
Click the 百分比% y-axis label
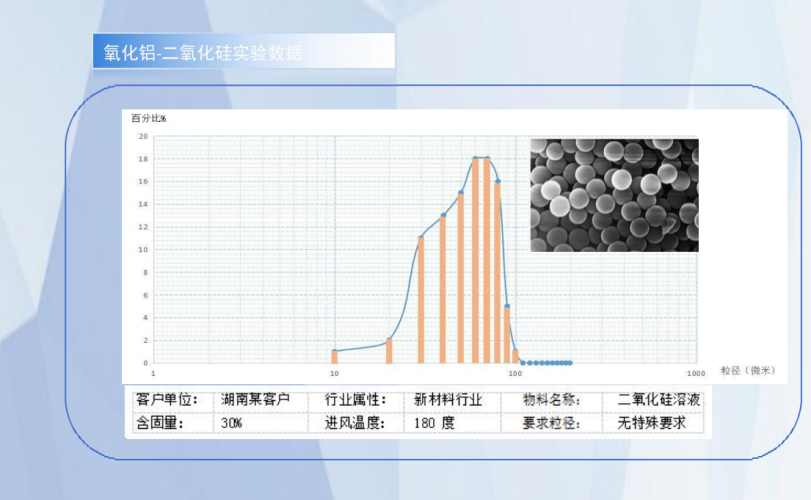[x=149, y=118]
